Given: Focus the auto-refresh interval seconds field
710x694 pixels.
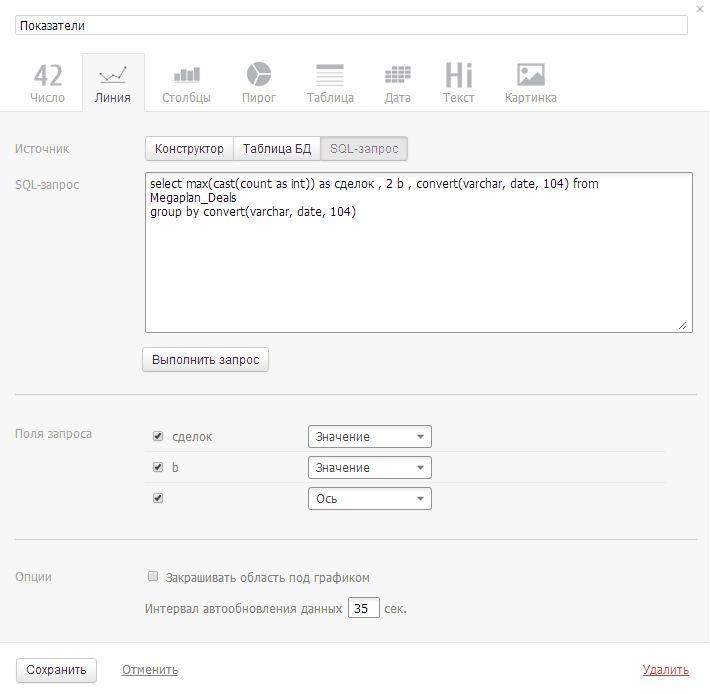Looking at the screenshot, I should (363, 608).
